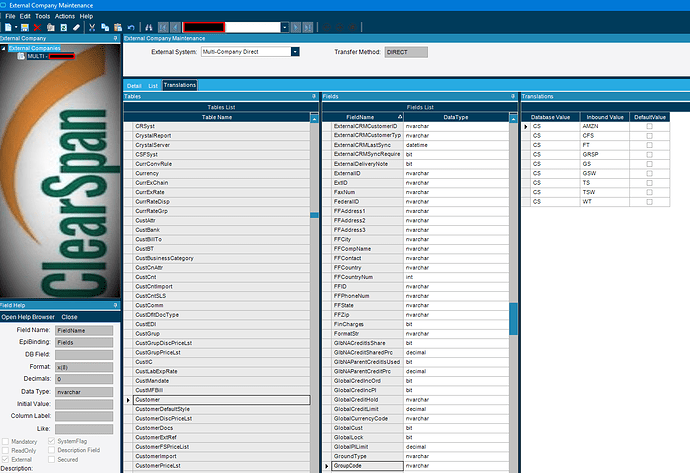Click the Tables list scroll up arrow
This screenshot has height=473, width=690.
click(x=314, y=119)
